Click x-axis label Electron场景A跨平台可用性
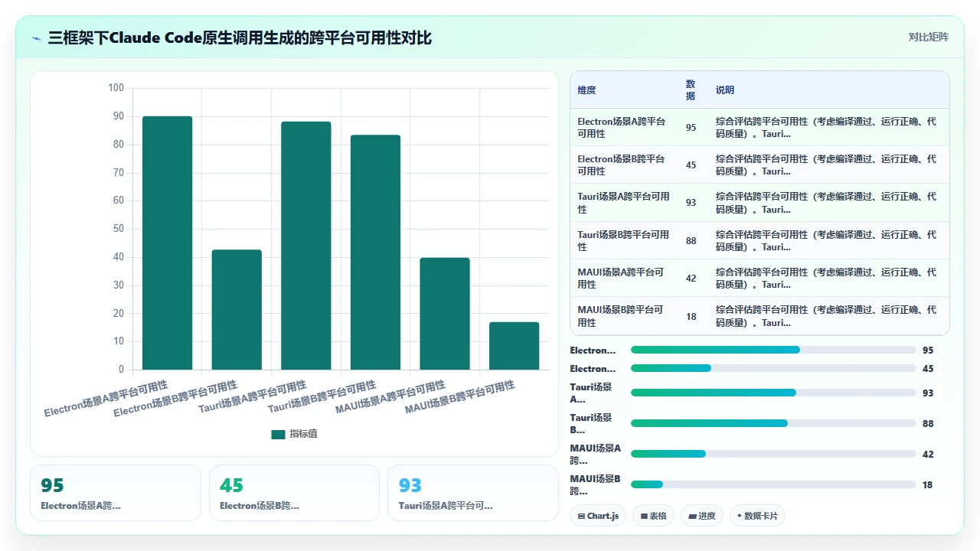The height and width of the screenshot is (551, 980). tap(106, 398)
